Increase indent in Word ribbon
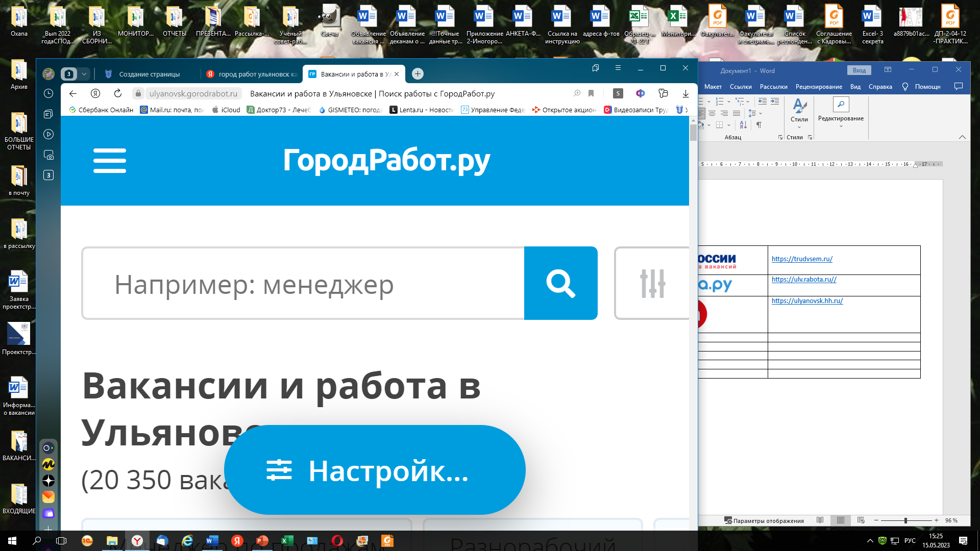The height and width of the screenshot is (551, 980). [775, 102]
